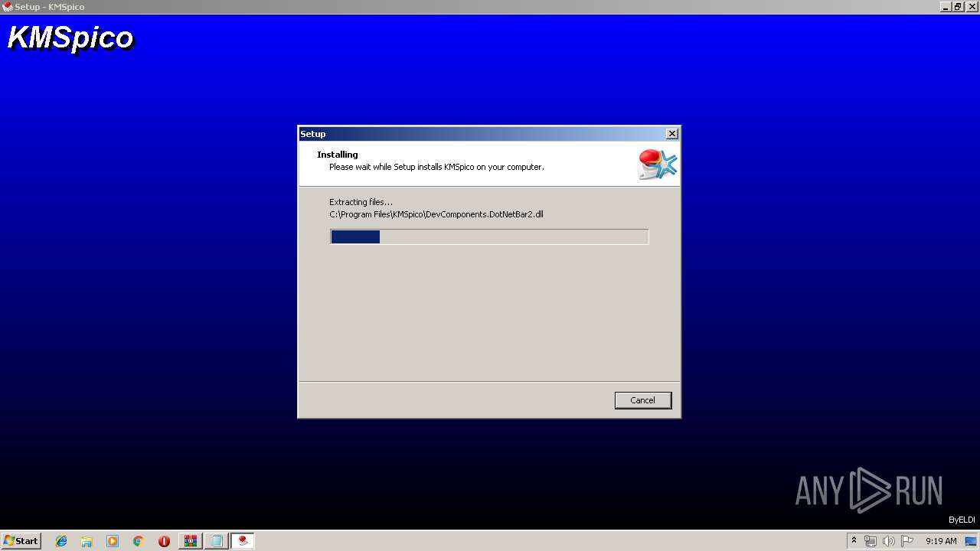Open volume control tray icon
Screen dimensions: 980x551
[x=889, y=541]
